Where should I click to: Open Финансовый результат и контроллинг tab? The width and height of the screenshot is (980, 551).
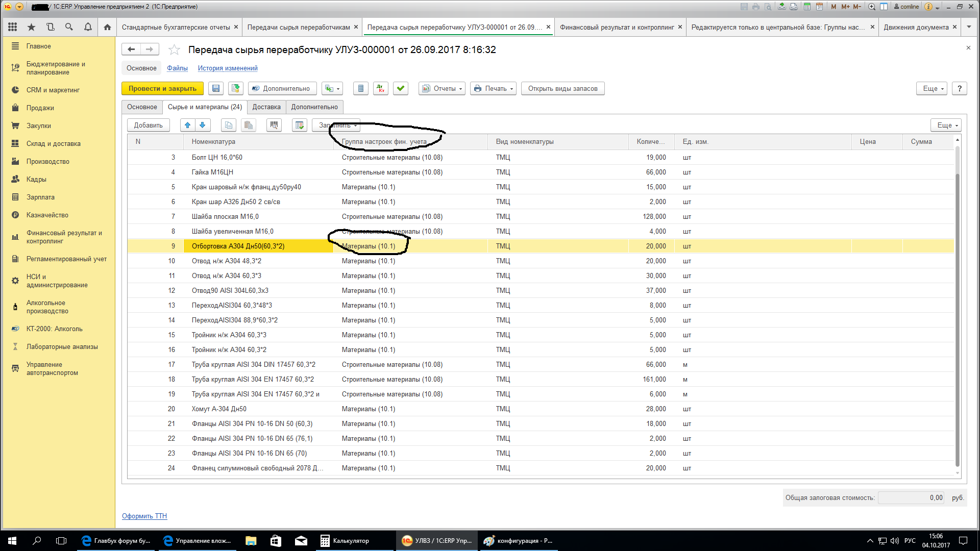[617, 27]
